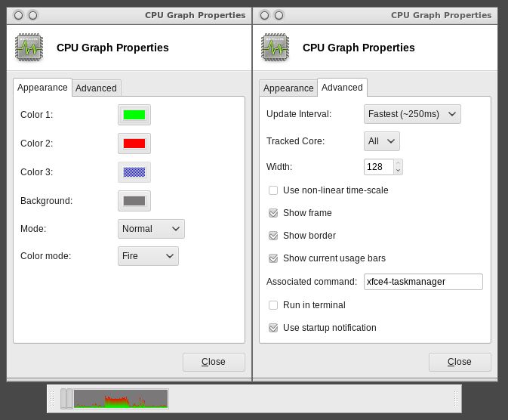Switch to Advanced tab in left window
Image resolution: width=508 pixels, height=420 pixels.
96,88
